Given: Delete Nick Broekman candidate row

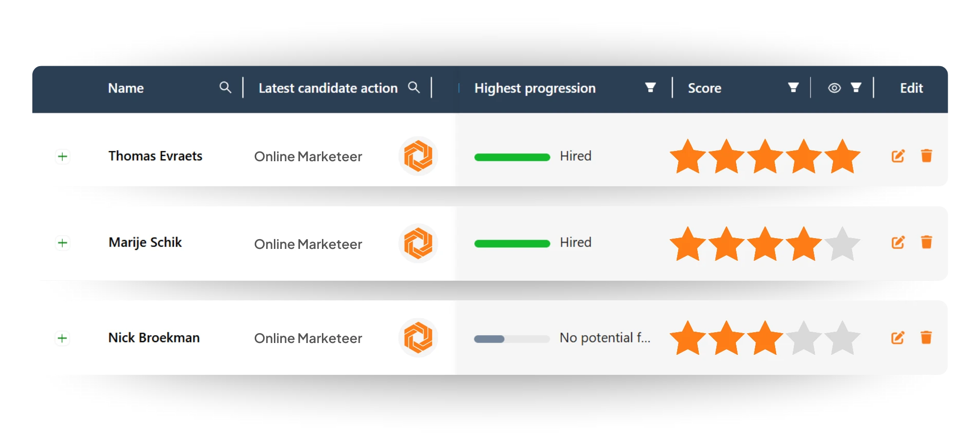Looking at the screenshot, I should 926,338.
